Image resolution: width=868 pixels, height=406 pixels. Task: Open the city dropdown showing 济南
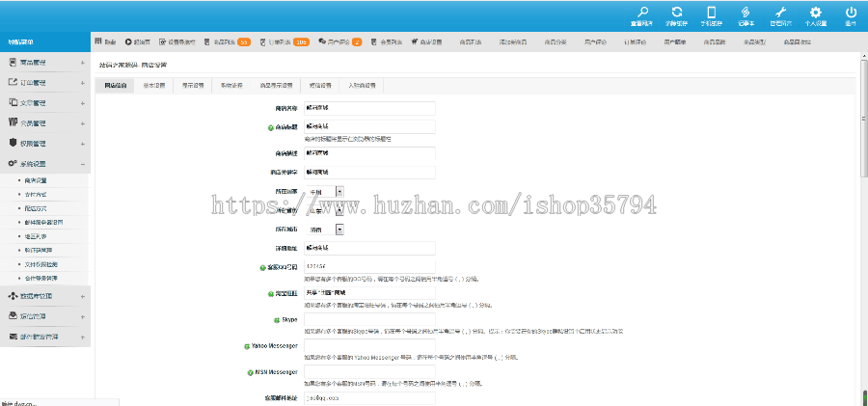326,230
